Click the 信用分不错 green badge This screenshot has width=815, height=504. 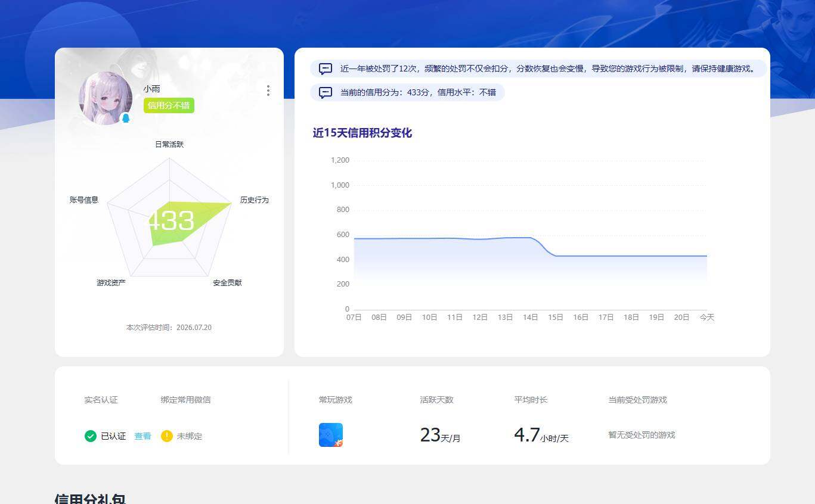169,105
